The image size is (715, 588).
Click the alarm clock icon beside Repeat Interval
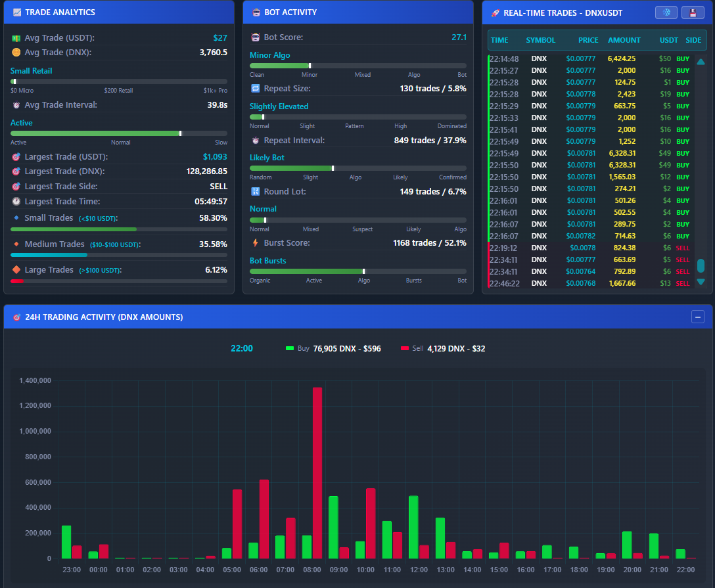pyautogui.click(x=256, y=141)
